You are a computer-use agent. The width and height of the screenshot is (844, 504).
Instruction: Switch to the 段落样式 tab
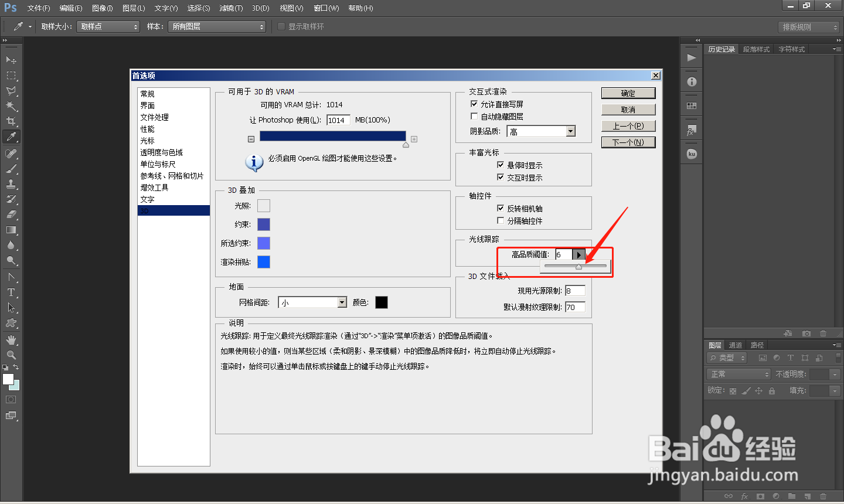click(756, 49)
